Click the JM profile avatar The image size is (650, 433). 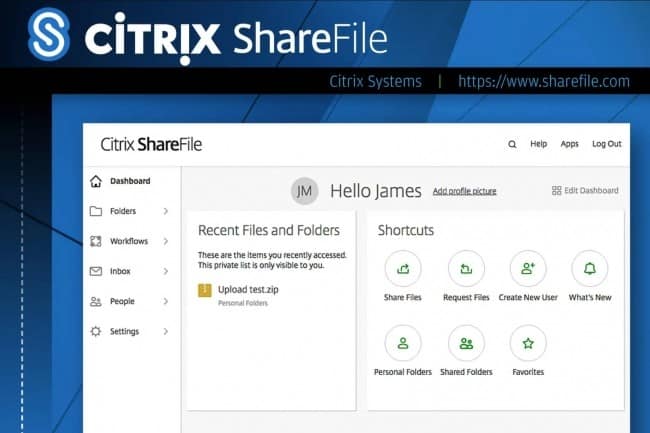tap(304, 191)
